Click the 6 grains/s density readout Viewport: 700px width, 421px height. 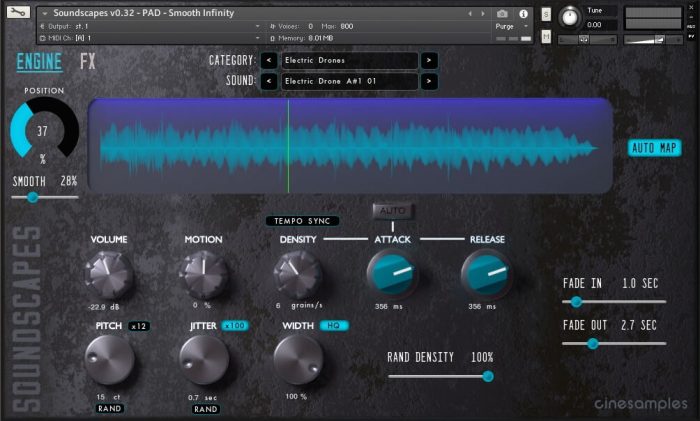click(299, 306)
